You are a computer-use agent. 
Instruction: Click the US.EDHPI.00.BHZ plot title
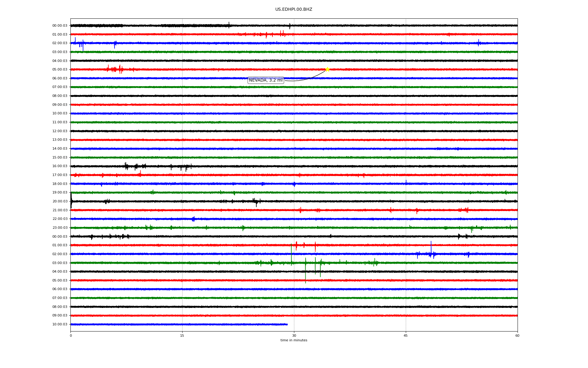293,10
